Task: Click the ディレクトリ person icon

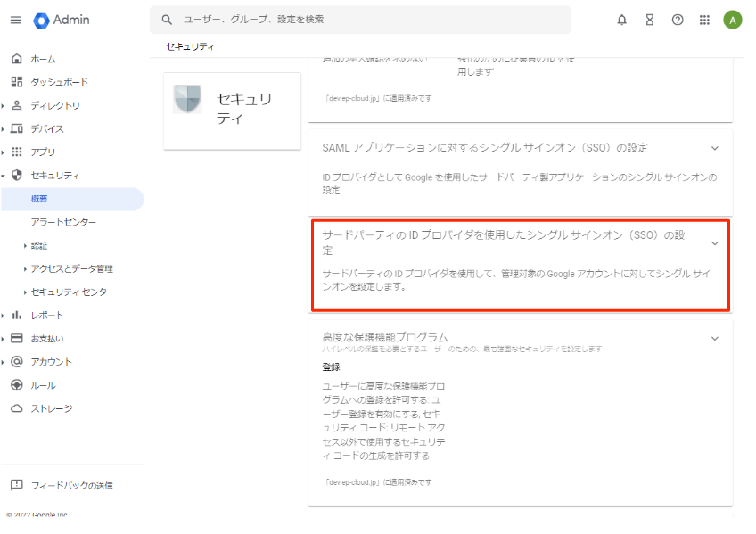Action: coord(17,105)
